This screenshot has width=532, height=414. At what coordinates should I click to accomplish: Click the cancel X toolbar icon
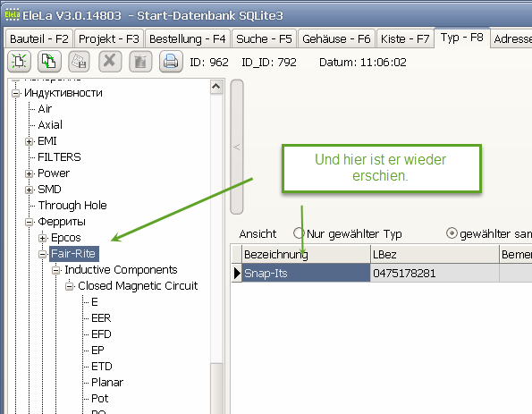110,62
